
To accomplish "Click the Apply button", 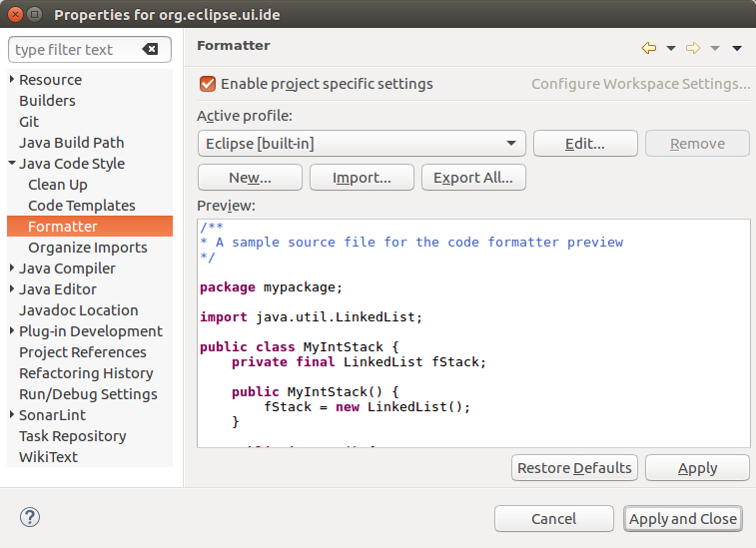I will click(x=697, y=468).
